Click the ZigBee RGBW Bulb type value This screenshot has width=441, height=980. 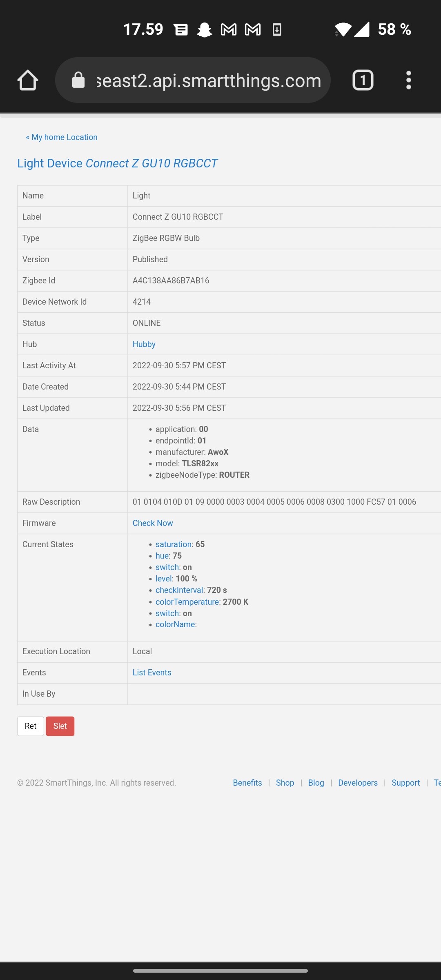click(166, 238)
